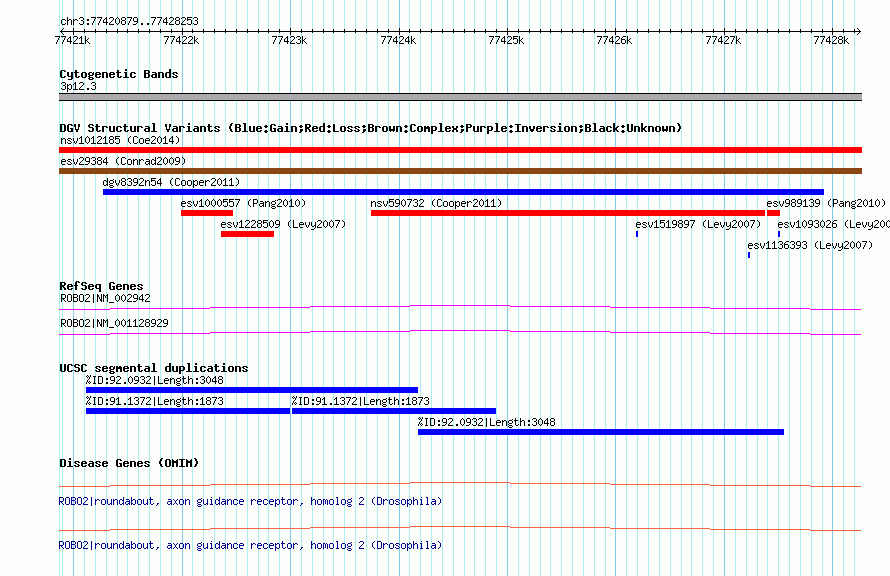Image resolution: width=890 pixels, height=576 pixels.
Task: Click the nsv1012185 (Coe2014) label
Action: pos(120,140)
